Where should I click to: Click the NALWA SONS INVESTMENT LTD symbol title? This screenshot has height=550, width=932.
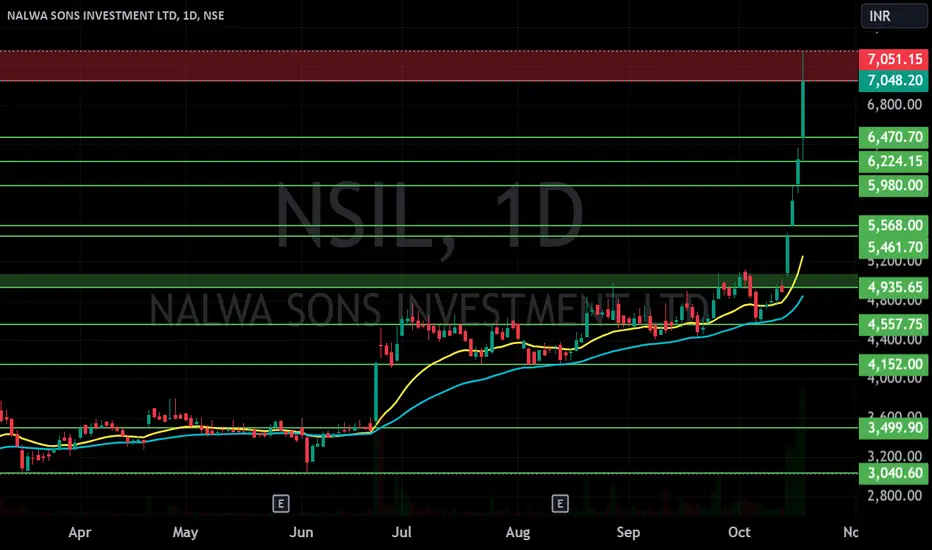115,15
